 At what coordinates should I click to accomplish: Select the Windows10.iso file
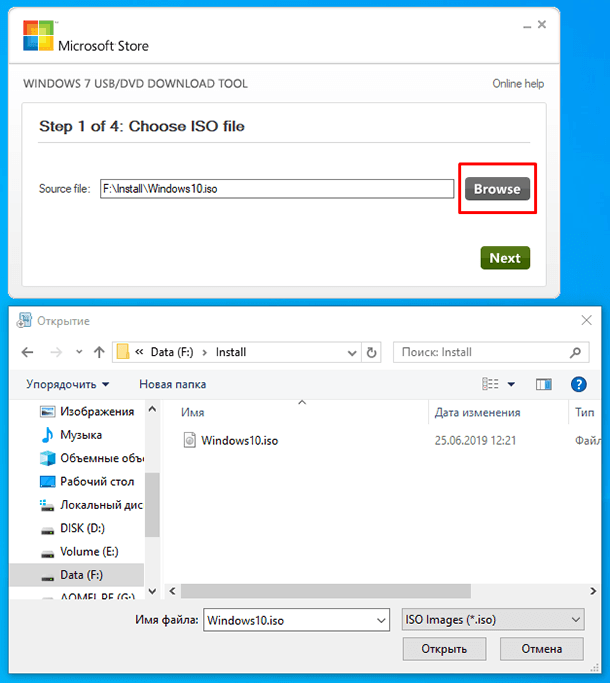239,440
